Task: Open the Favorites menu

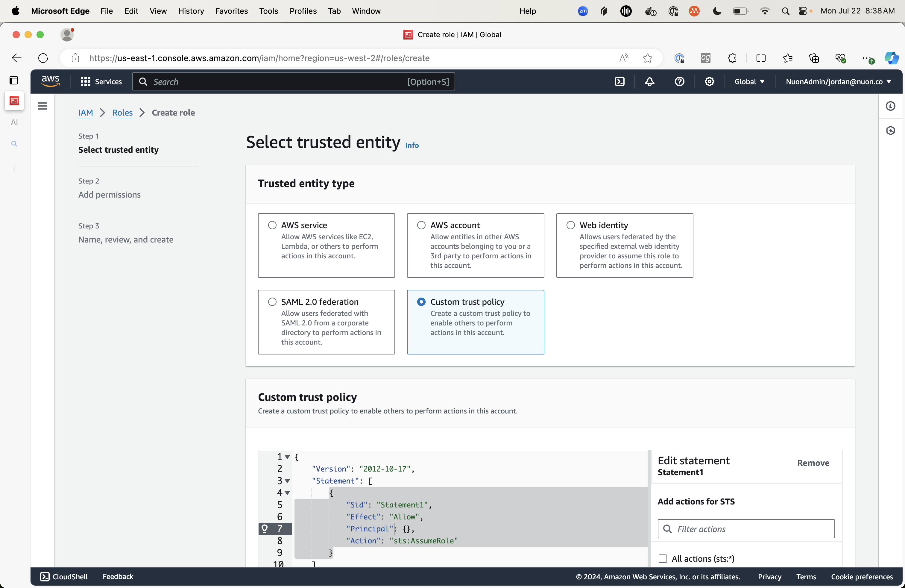Action: [x=231, y=11]
